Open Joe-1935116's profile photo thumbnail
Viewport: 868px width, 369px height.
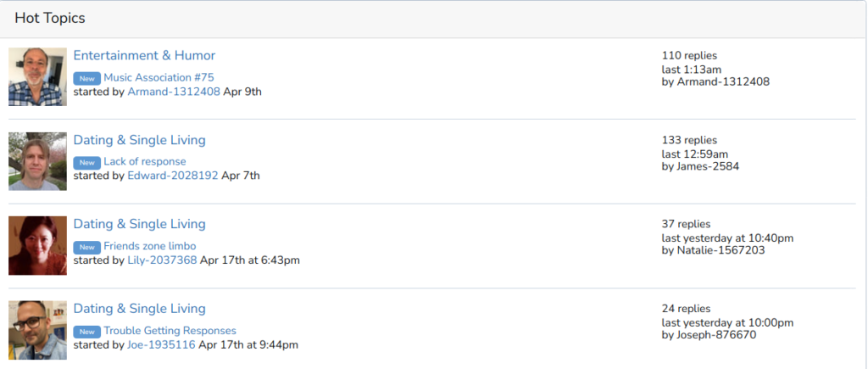[37, 330]
